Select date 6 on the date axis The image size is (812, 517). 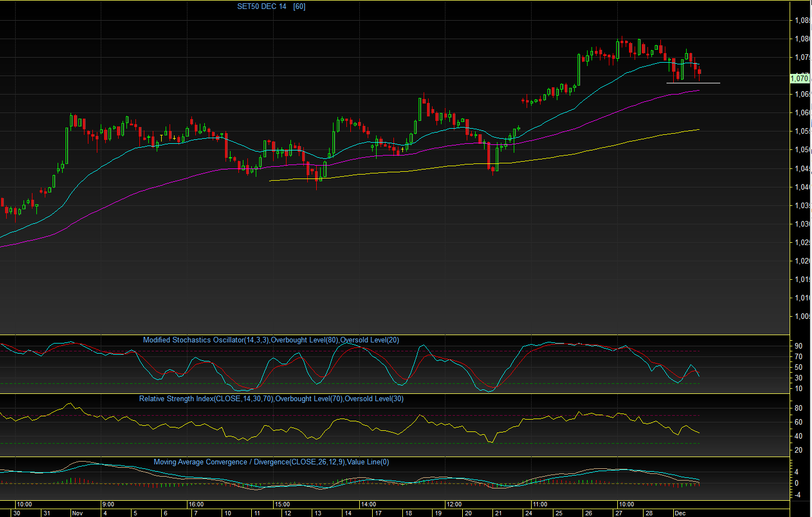165,513
